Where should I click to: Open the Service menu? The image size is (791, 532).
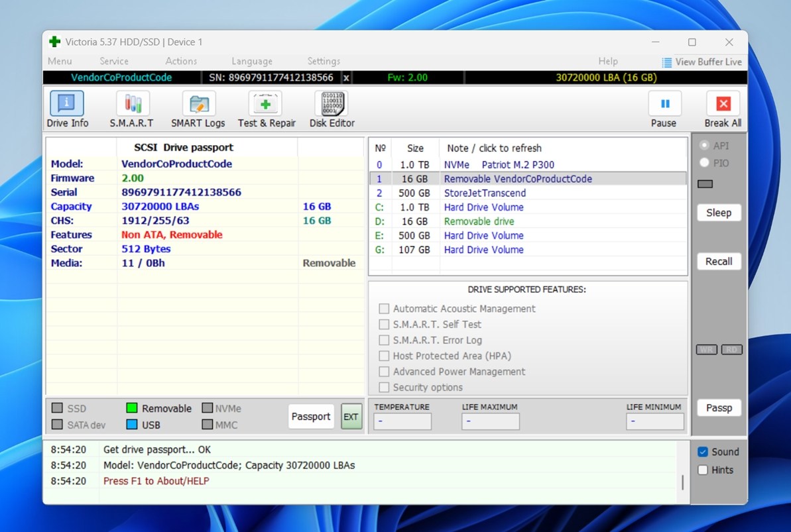114,61
